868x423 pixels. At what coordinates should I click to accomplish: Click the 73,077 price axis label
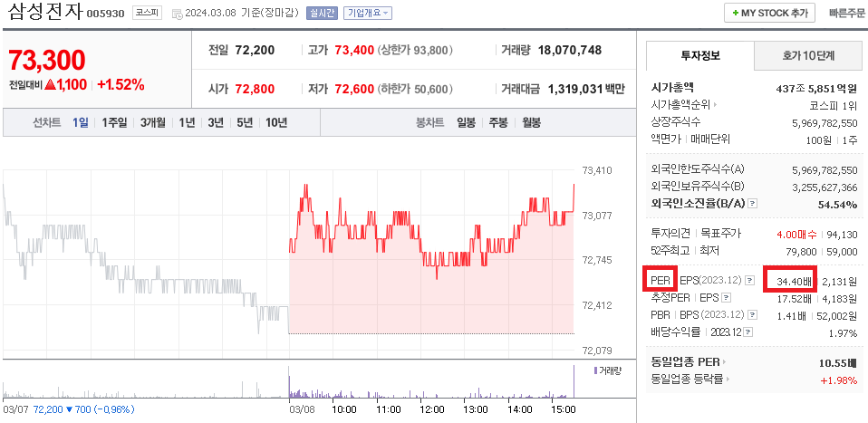point(596,216)
